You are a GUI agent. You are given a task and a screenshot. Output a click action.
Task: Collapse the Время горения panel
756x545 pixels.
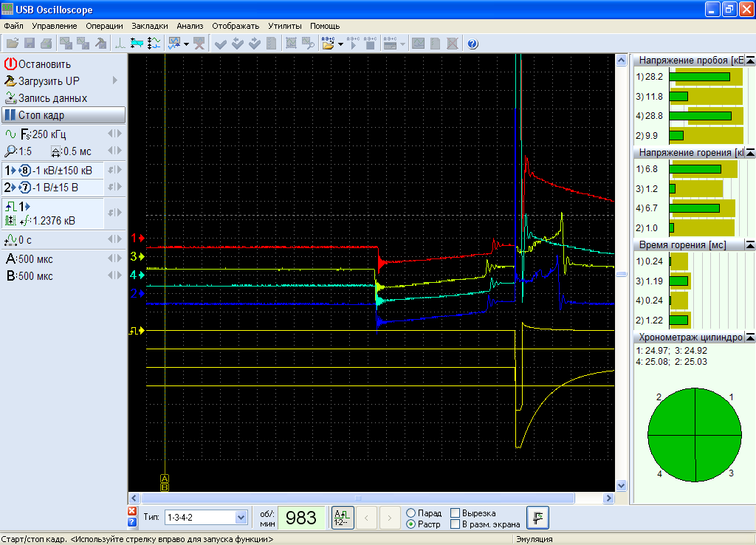click(750, 244)
